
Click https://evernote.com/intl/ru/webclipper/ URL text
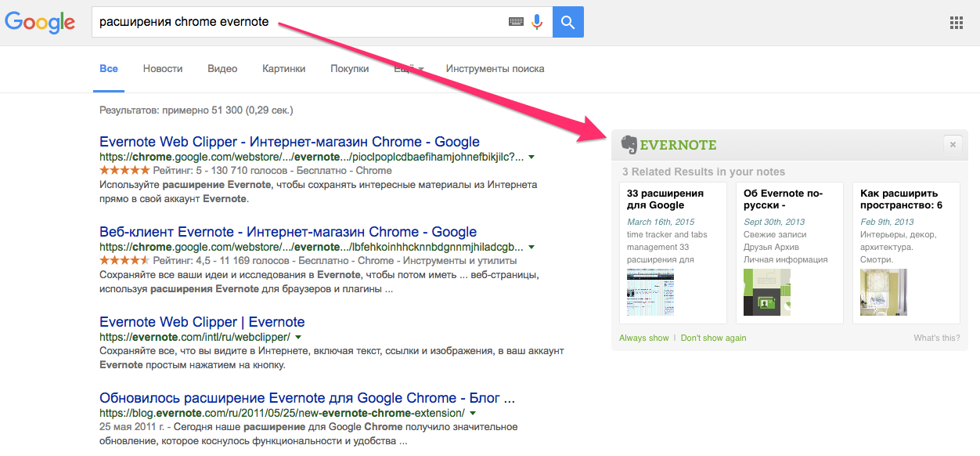click(195, 337)
